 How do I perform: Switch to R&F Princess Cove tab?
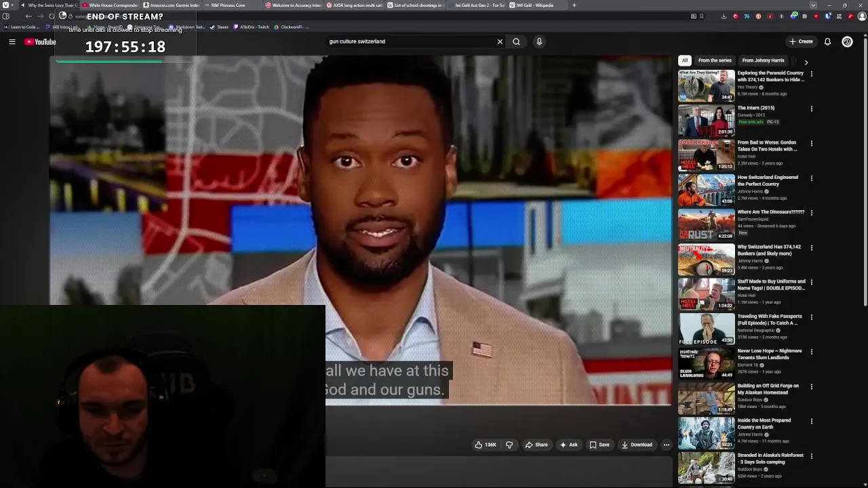pyautogui.click(x=232, y=5)
